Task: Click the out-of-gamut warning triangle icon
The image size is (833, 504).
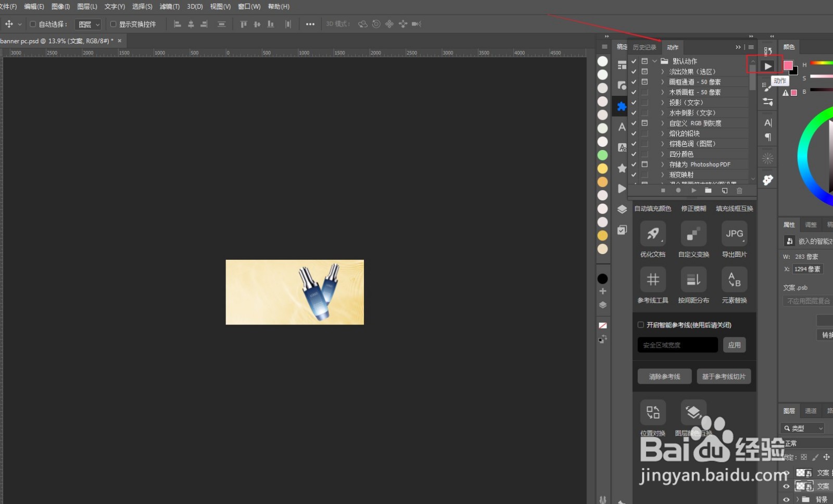Action: click(x=786, y=93)
